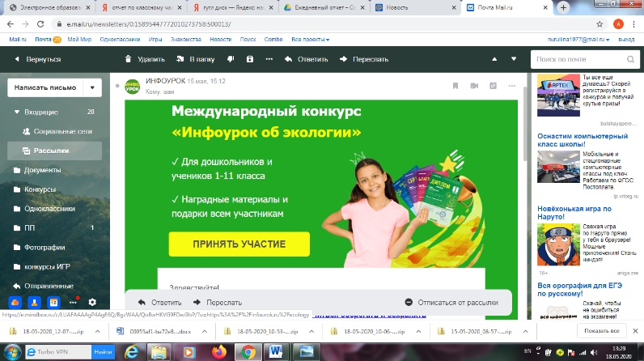Open the cloud app icon in sidebar
This screenshot has width=644, height=361.
click(x=14, y=301)
